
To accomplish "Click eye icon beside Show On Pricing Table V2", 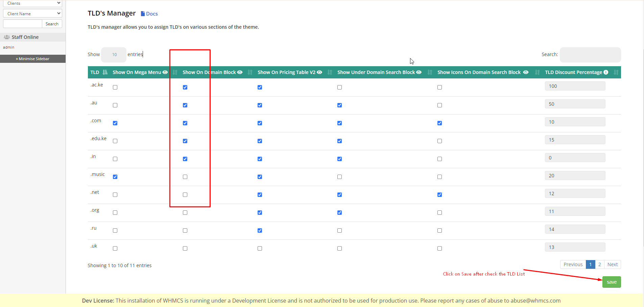I will (319, 72).
